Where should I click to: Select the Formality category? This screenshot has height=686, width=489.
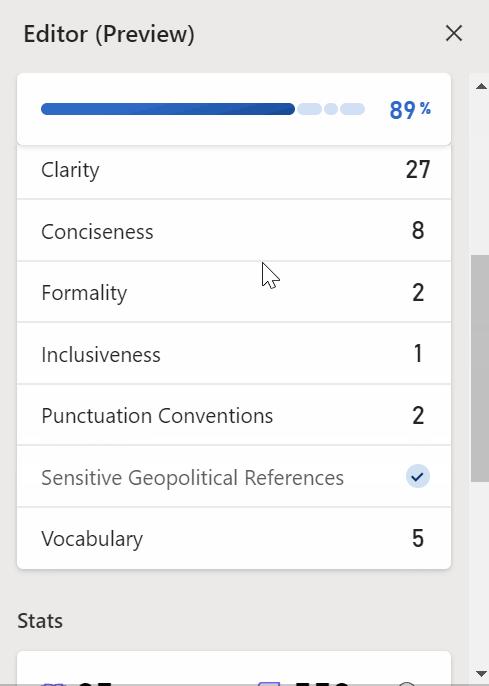[x=234, y=292]
